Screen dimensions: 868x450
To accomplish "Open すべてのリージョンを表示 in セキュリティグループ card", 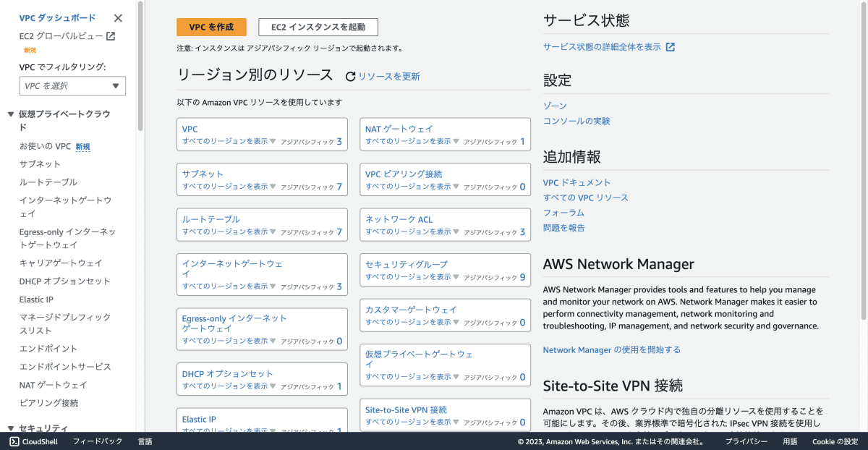I will tap(412, 276).
